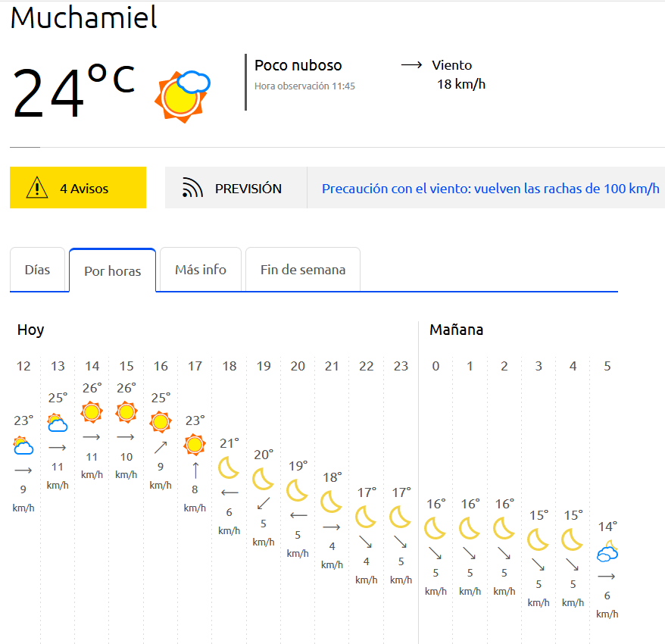Click the warning triangle icon for alerts

coord(36,188)
